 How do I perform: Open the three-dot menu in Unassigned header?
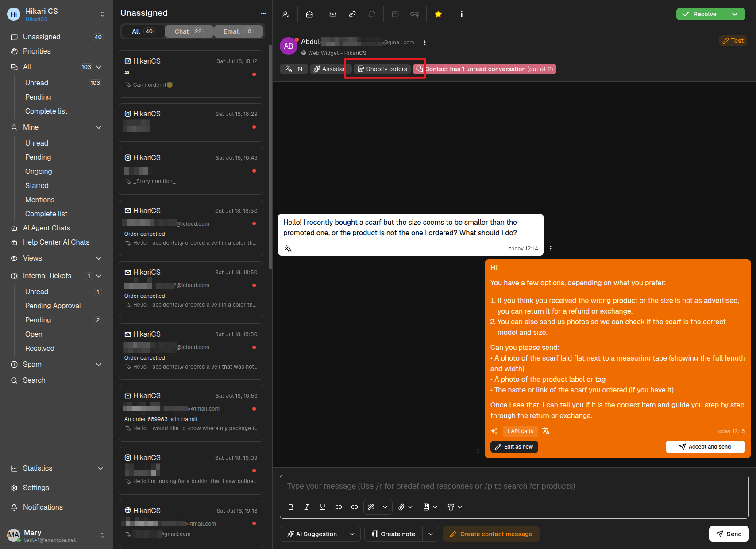[x=263, y=13]
